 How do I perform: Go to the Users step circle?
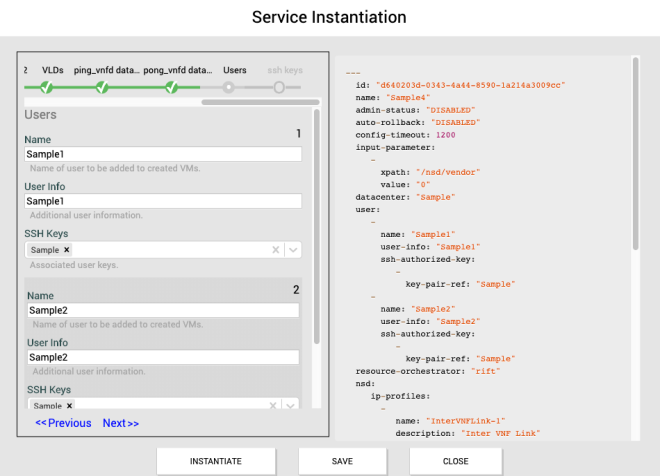point(229,88)
